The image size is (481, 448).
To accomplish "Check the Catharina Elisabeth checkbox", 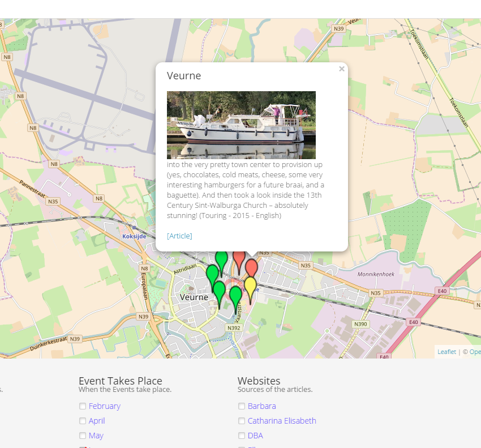I will [242, 421].
